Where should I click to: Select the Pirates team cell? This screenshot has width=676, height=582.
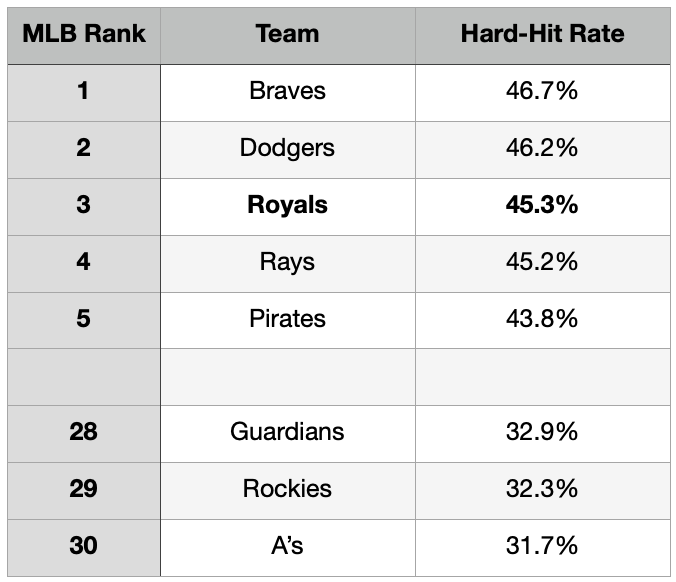[287, 319]
